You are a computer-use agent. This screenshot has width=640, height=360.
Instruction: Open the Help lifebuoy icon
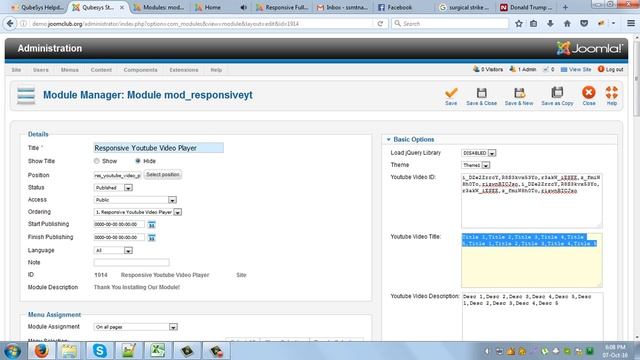[611, 93]
